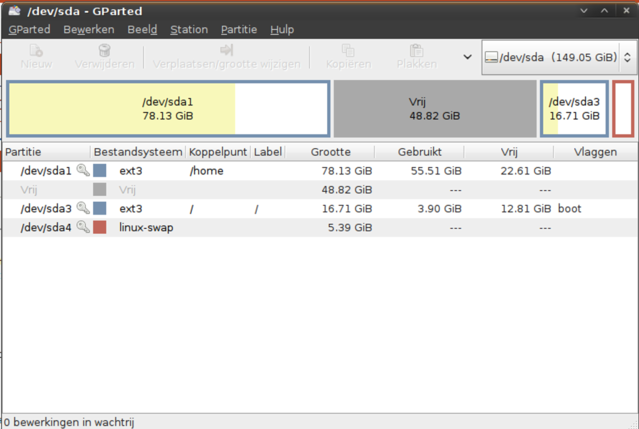Click the blue ext3 swatch for /dev/sda1
The height and width of the screenshot is (429, 639).
pos(100,171)
